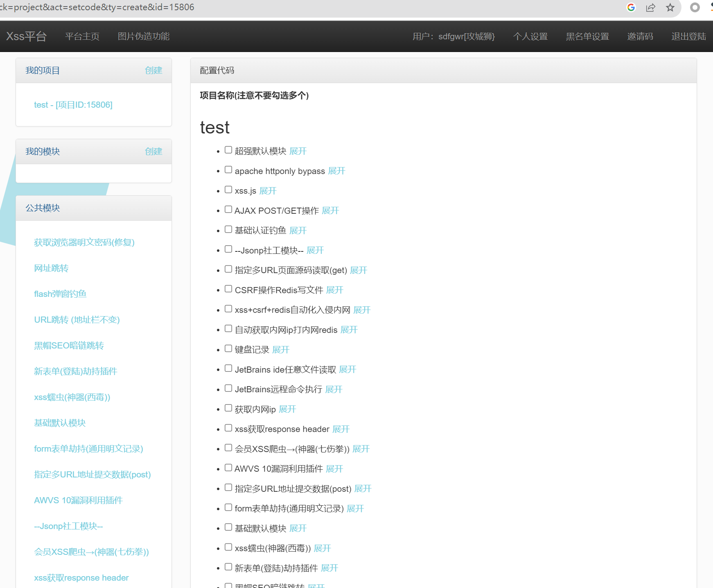This screenshot has height=588, width=713.
Task: Open the 平台主页 nav item
Action: [x=82, y=36]
